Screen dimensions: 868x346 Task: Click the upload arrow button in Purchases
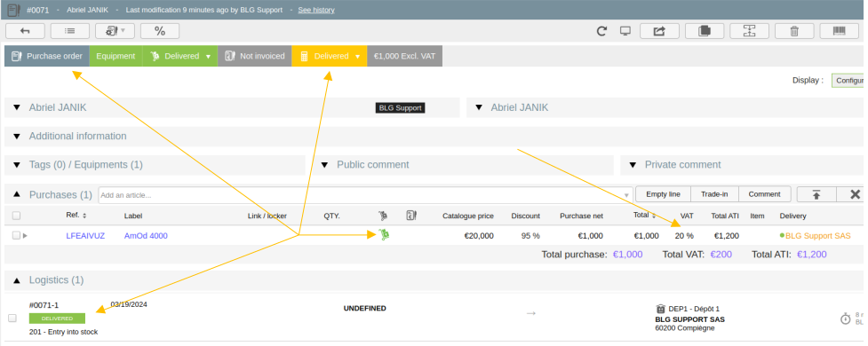tap(816, 194)
